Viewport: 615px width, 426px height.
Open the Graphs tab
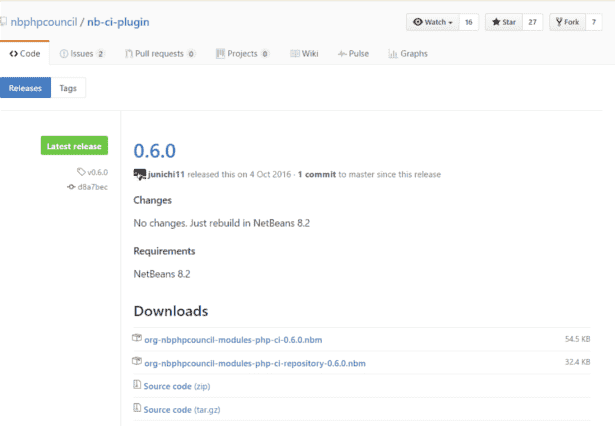point(408,54)
